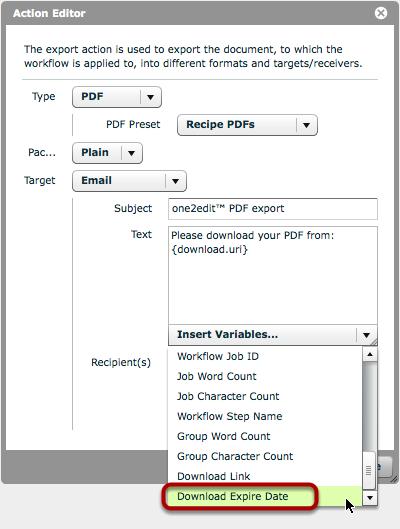Insert Group Word Count variable

(x=224, y=437)
